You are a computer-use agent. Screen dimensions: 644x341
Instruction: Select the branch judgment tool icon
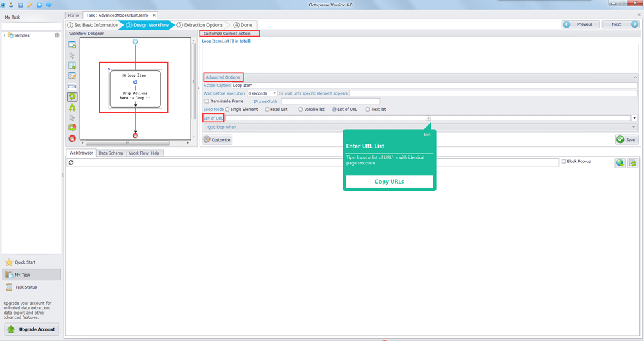click(x=72, y=107)
